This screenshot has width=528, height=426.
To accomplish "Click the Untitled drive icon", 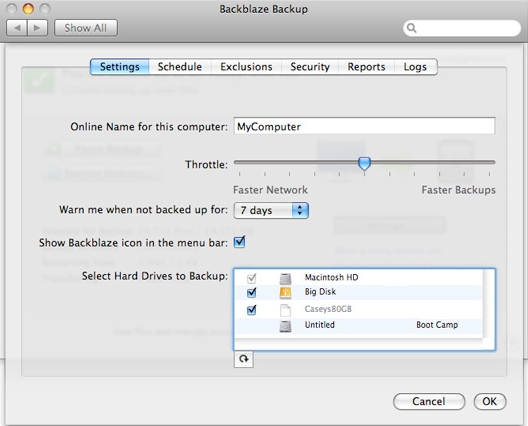I will (x=285, y=326).
